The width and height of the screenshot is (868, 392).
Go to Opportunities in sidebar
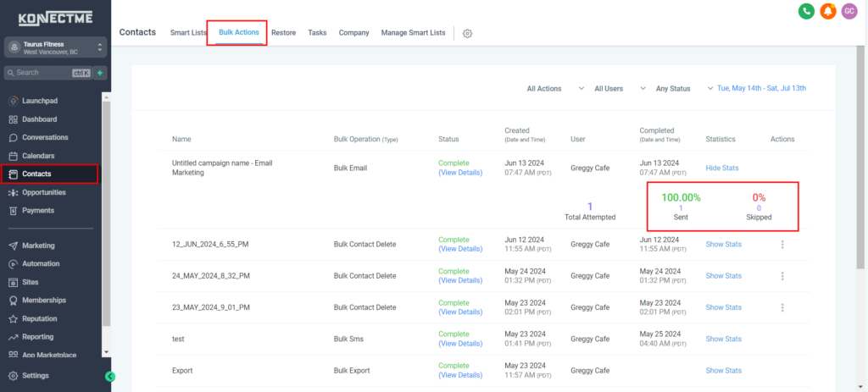pyautogui.click(x=44, y=192)
